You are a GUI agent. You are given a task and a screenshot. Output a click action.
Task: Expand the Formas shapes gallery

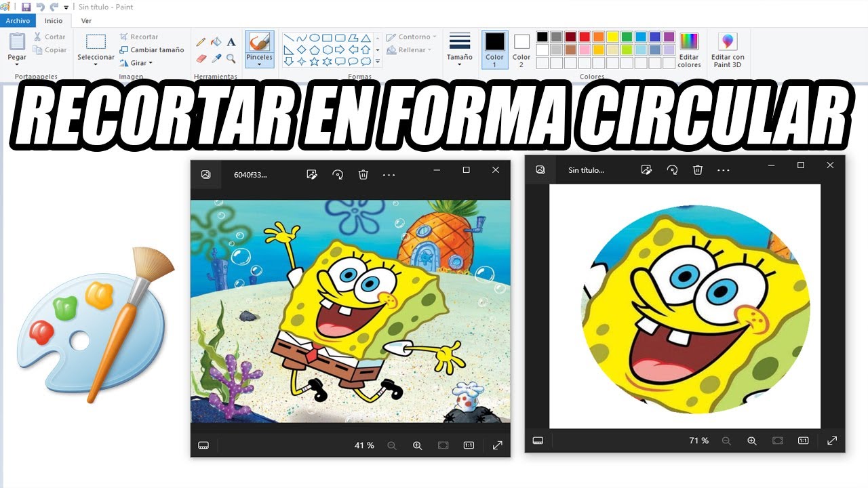[x=378, y=62]
